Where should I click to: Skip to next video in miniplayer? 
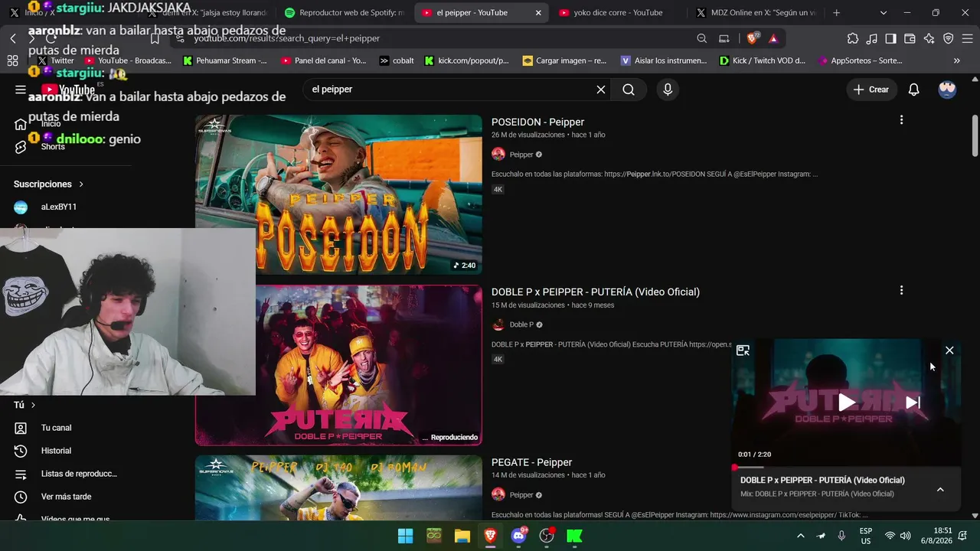click(913, 403)
